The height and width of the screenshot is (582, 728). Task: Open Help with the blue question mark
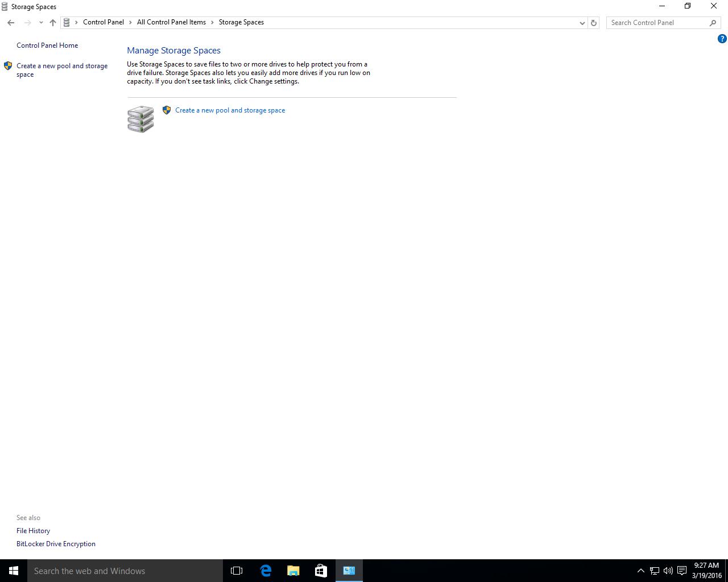point(722,39)
